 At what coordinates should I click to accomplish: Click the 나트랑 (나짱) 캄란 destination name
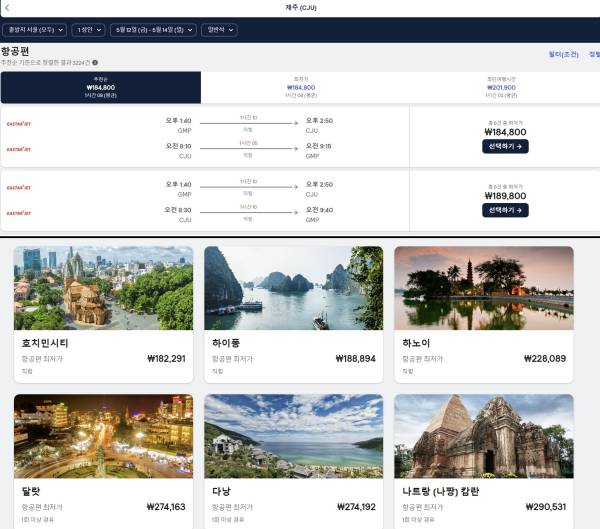tap(440, 491)
